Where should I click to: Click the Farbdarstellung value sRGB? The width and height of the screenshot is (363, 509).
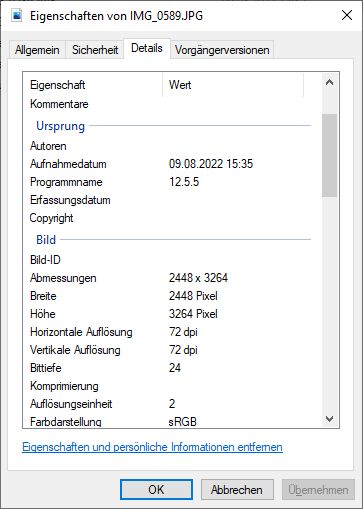click(x=182, y=421)
